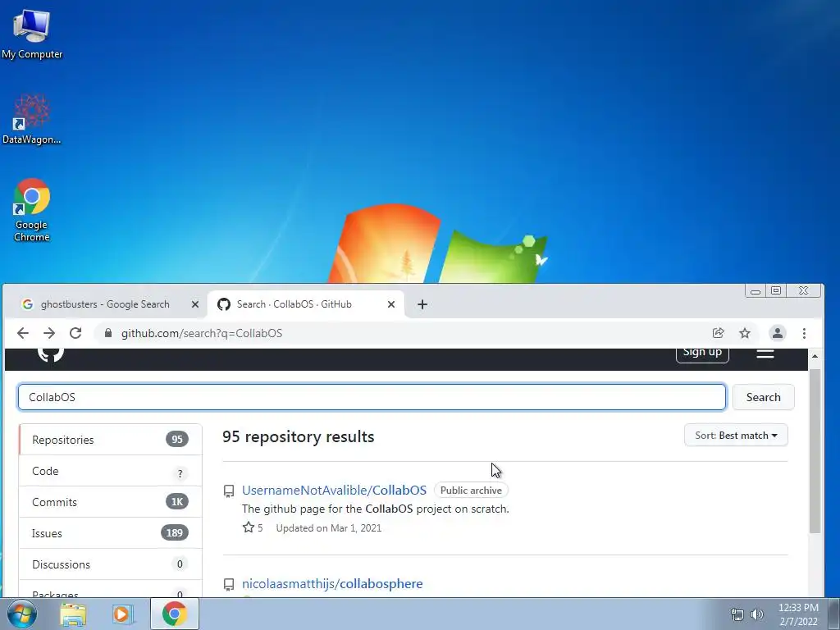The height and width of the screenshot is (630, 840).
Task: Open Windows Start menu
Action: point(22,614)
